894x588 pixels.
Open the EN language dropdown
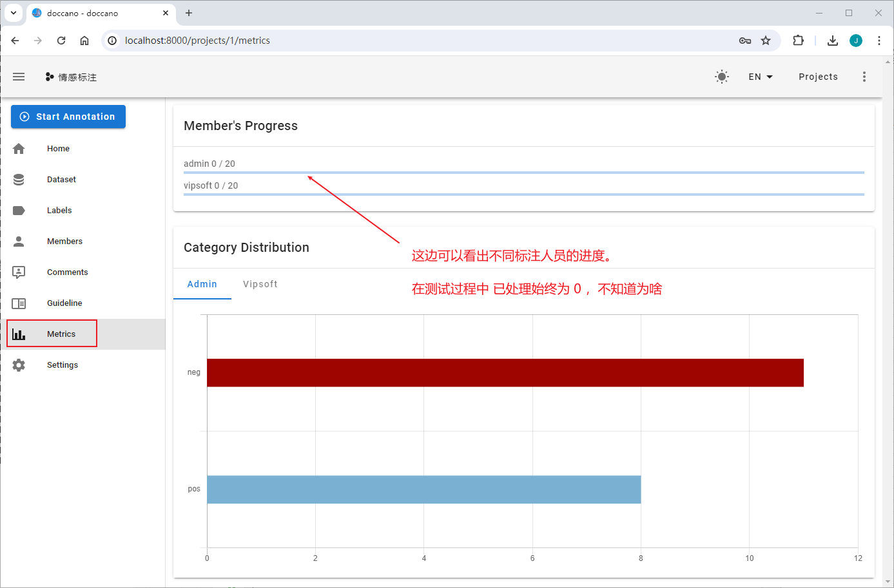pos(761,77)
